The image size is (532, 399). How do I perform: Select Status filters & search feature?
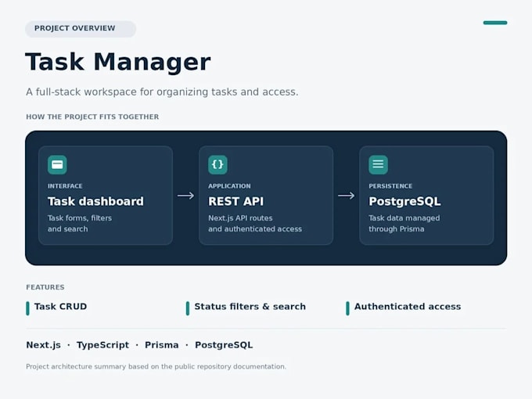[246, 307]
